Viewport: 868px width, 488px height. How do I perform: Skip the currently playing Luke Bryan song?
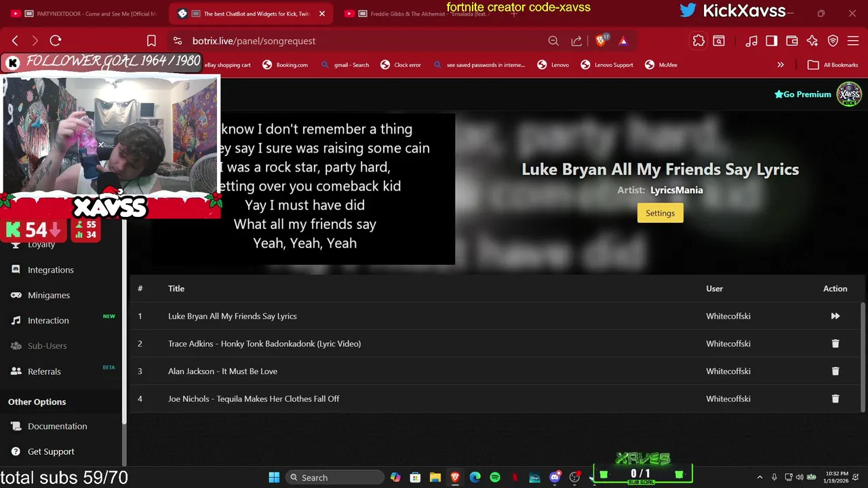pos(835,316)
